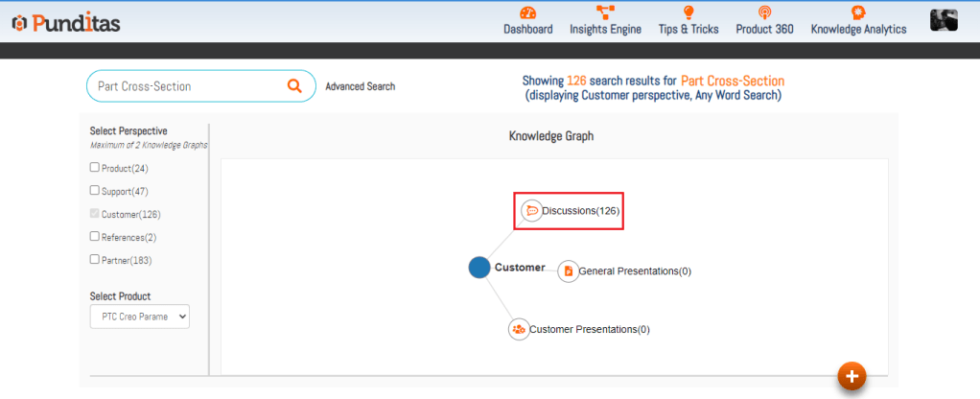Image resolution: width=980 pixels, height=399 pixels.
Task: Enable the Product(24) perspective checkbox
Action: click(x=95, y=167)
